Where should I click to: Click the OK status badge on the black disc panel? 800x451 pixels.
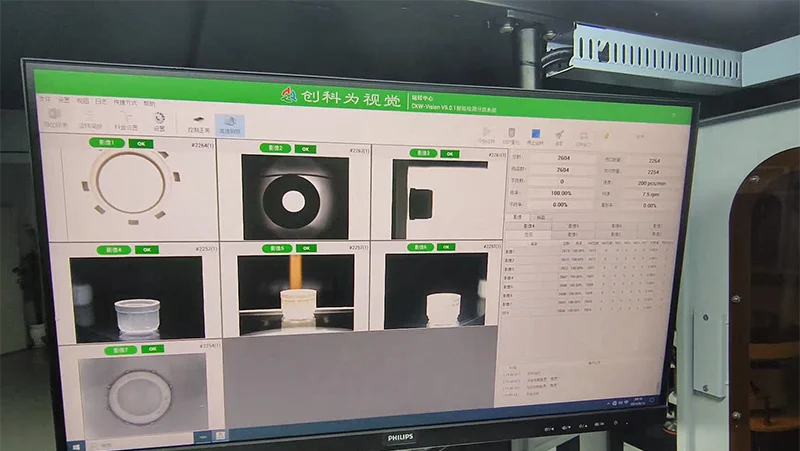304,149
